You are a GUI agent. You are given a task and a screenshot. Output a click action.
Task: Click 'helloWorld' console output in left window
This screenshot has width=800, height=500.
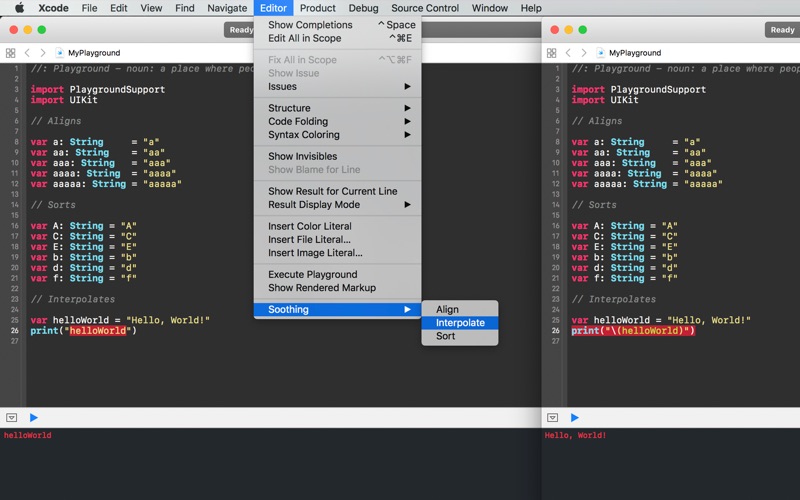click(x=28, y=435)
